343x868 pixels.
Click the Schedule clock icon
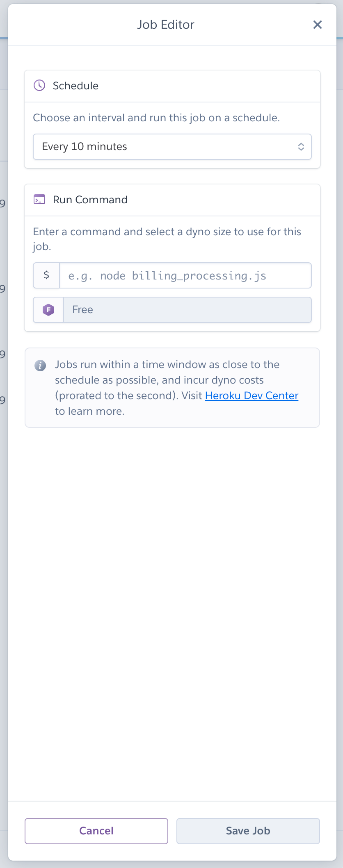tap(39, 86)
